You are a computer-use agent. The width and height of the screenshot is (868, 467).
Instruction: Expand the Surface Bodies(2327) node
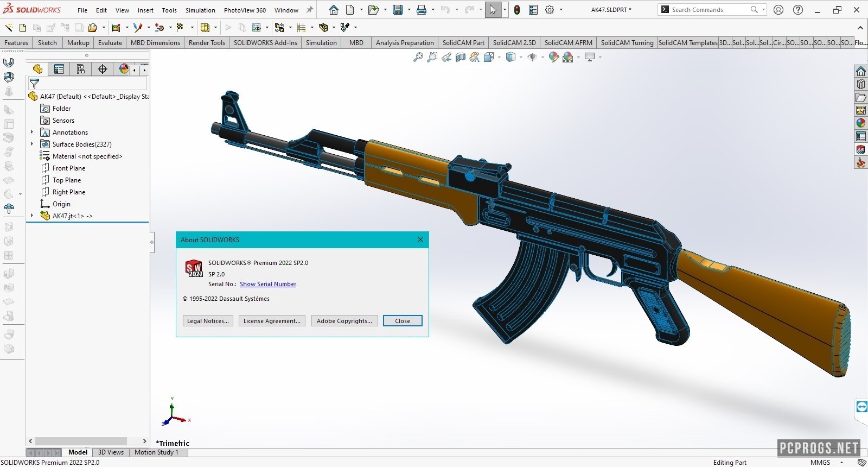32,144
